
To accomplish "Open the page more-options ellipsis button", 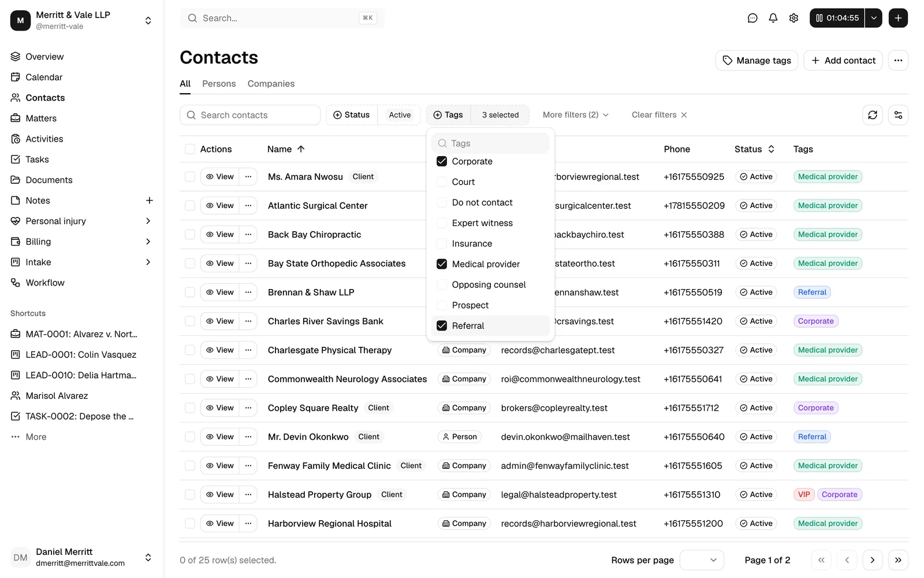I will point(898,60).
